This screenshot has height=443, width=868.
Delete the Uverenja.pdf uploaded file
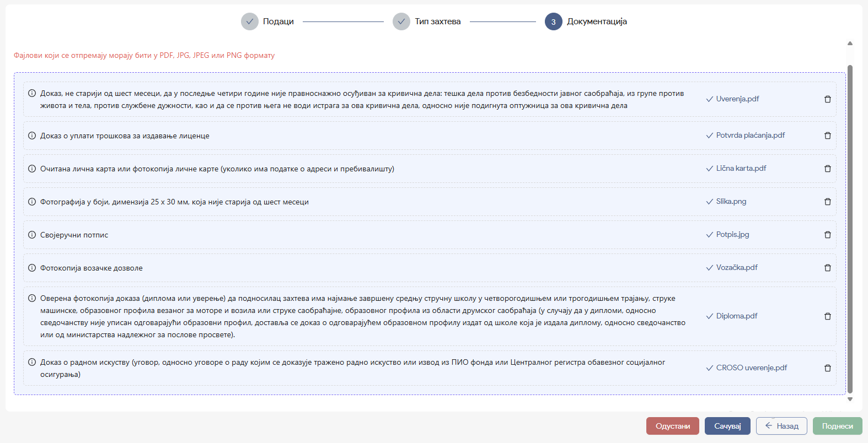coord(827,99)
